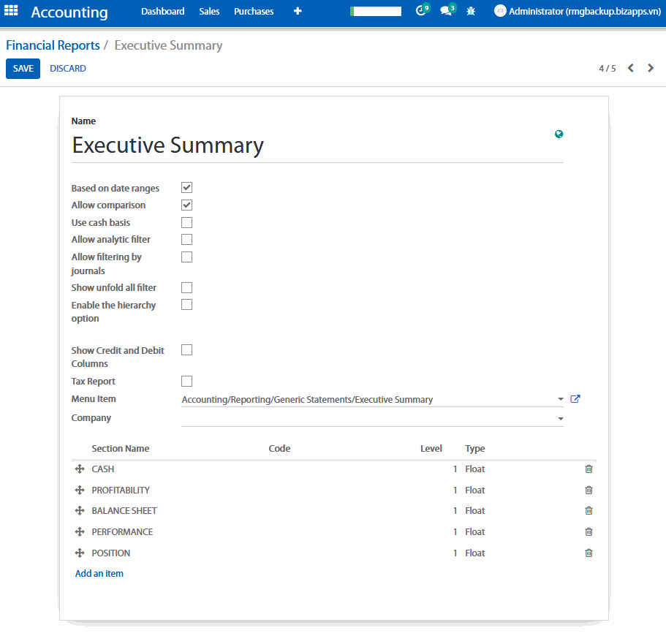
Task: Open the conversations chat icon
Action: pyautogui.click(x=445, y=12)
